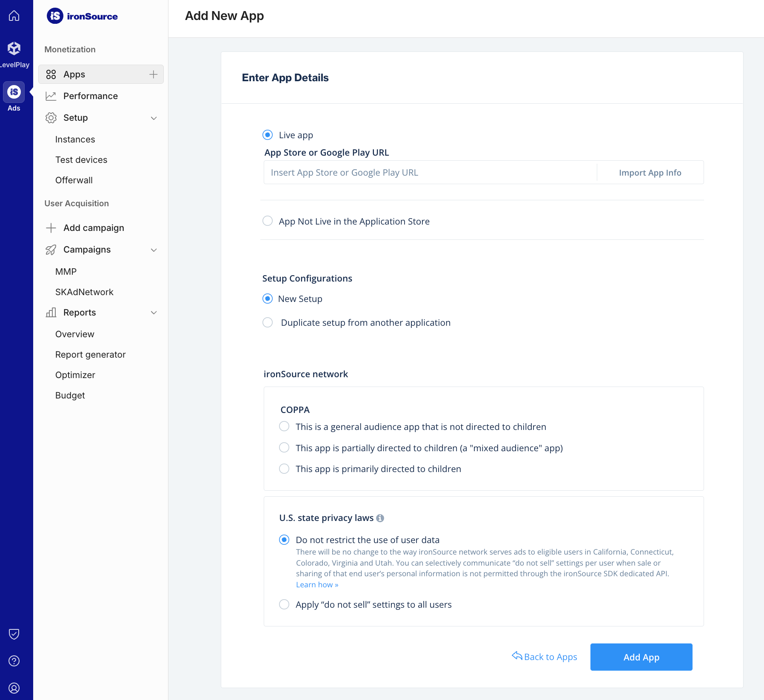
Task: Select the general audience COPPA option
Action: coord(284,427)
